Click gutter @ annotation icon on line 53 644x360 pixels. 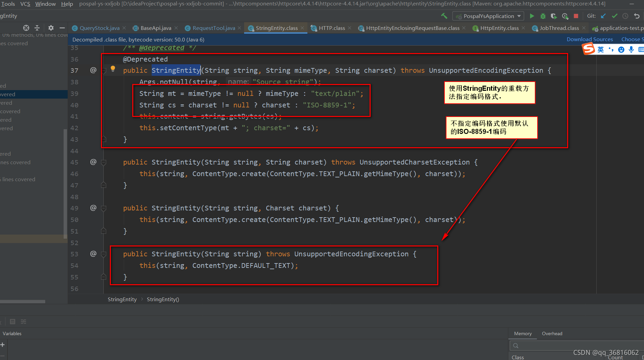pyautogui.click(x=93, y=254)
